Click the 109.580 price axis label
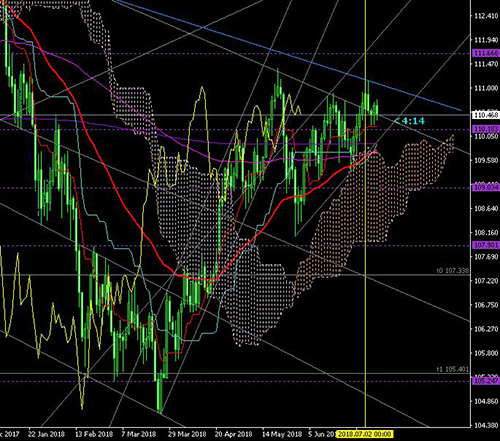The image size is (500, 441). [486, 160]
